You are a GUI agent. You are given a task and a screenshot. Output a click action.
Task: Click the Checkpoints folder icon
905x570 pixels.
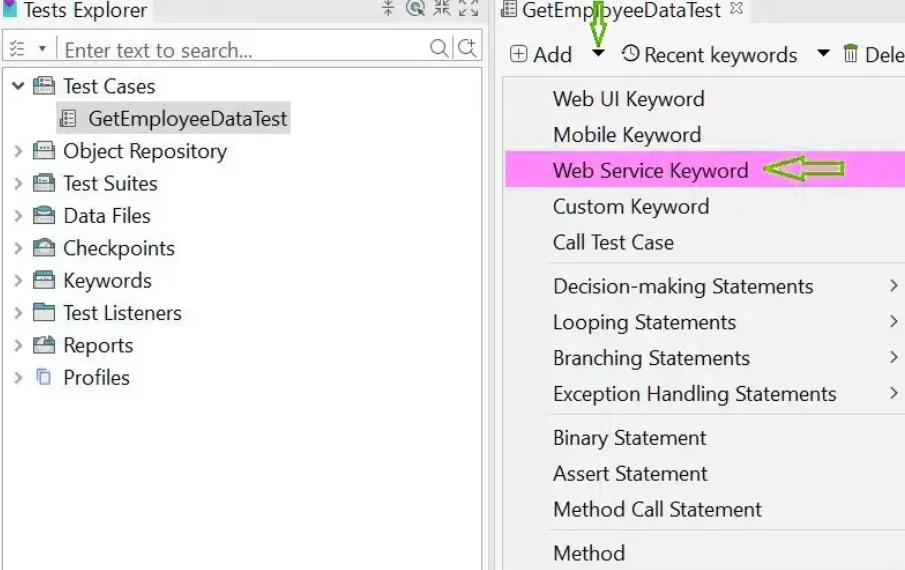point(44,248)
